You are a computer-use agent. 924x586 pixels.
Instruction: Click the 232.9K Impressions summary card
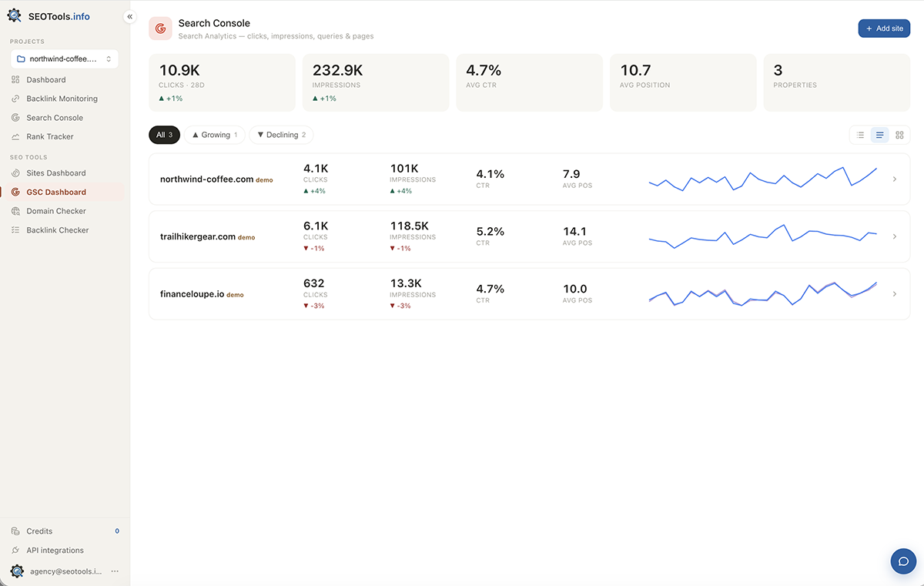376,82
